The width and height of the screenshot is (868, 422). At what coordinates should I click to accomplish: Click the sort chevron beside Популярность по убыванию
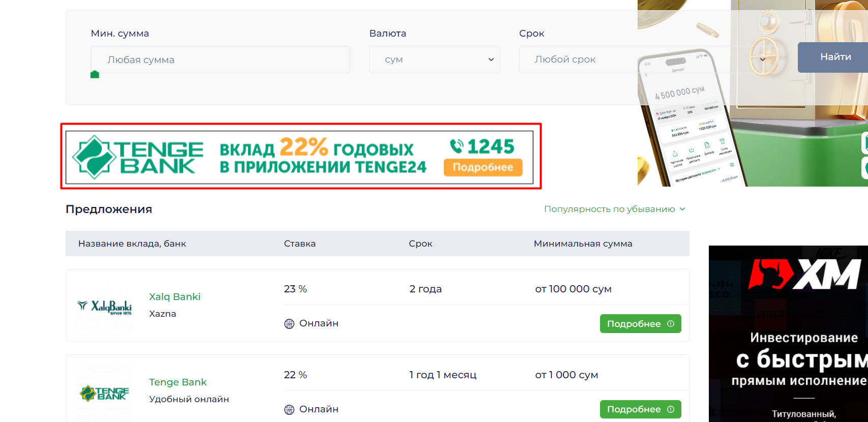[682, 209]
